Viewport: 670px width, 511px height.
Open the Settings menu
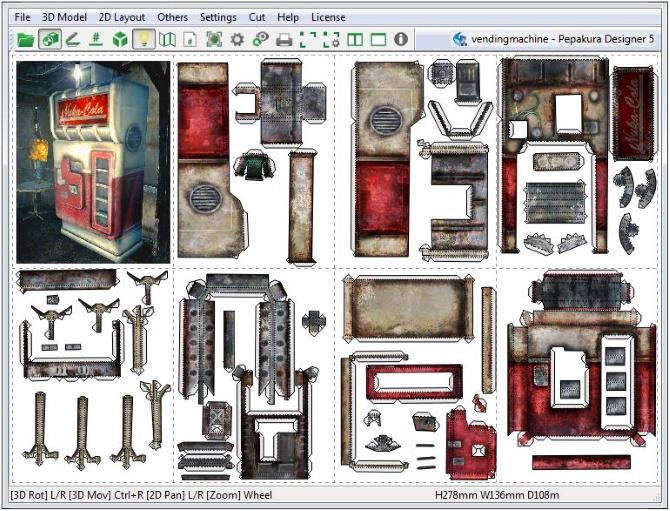point(218,18)
